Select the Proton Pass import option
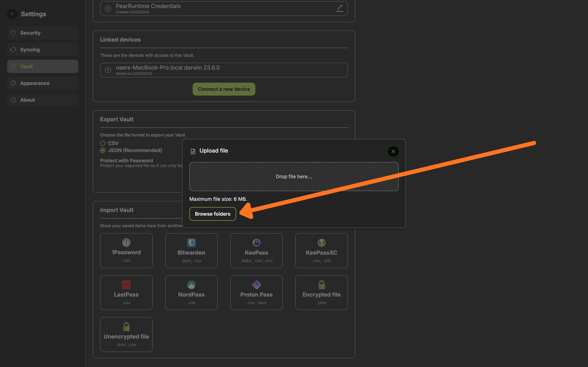 pyautogui.click(x=256, y=292)
